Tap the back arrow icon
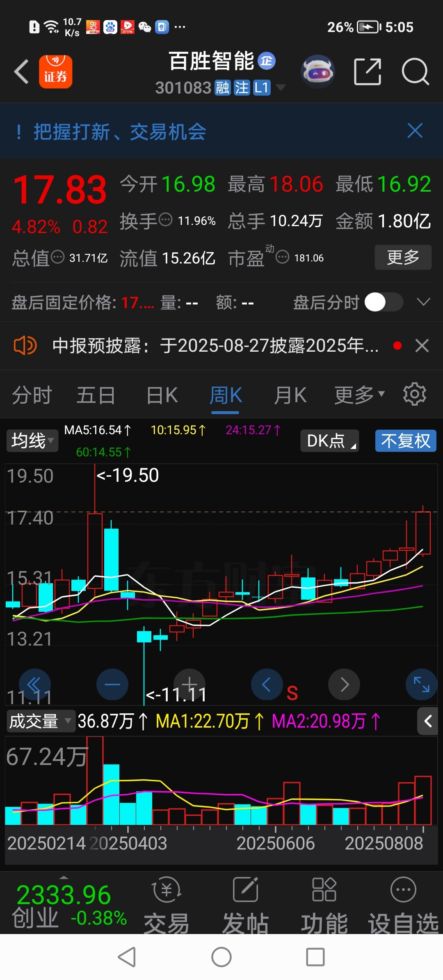 pyautogui.click(x=21, y=72)
